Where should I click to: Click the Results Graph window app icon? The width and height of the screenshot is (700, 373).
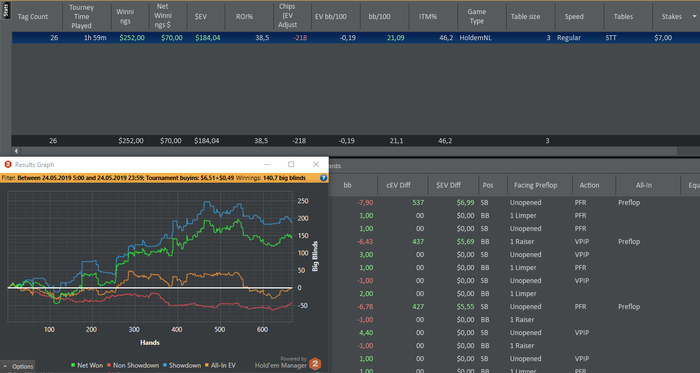coord(8,165)
